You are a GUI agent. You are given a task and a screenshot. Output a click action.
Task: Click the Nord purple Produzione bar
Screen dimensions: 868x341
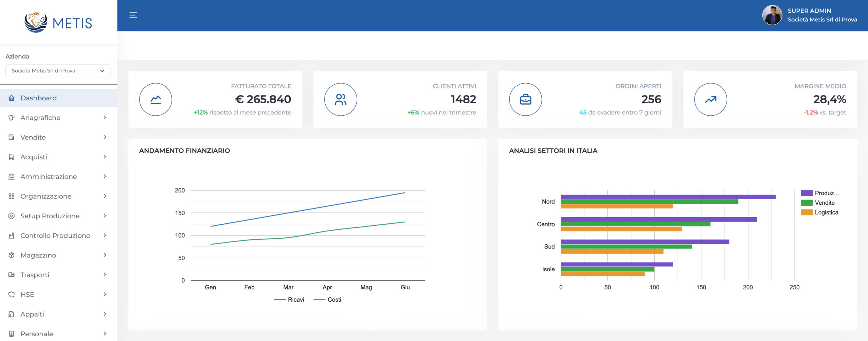(668, 197)
